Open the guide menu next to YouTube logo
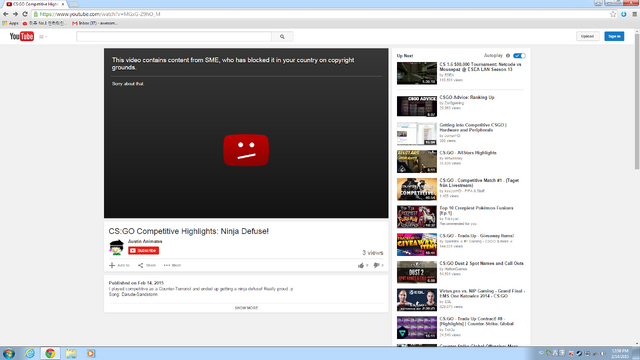This screenshot has height=360, width=640. click(x=42, y=37)
